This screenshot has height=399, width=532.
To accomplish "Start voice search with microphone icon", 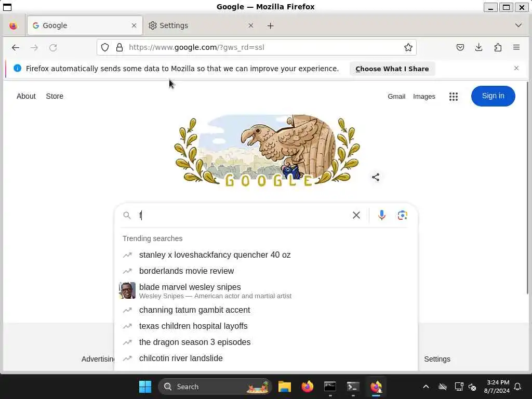I will pos(382,215).
